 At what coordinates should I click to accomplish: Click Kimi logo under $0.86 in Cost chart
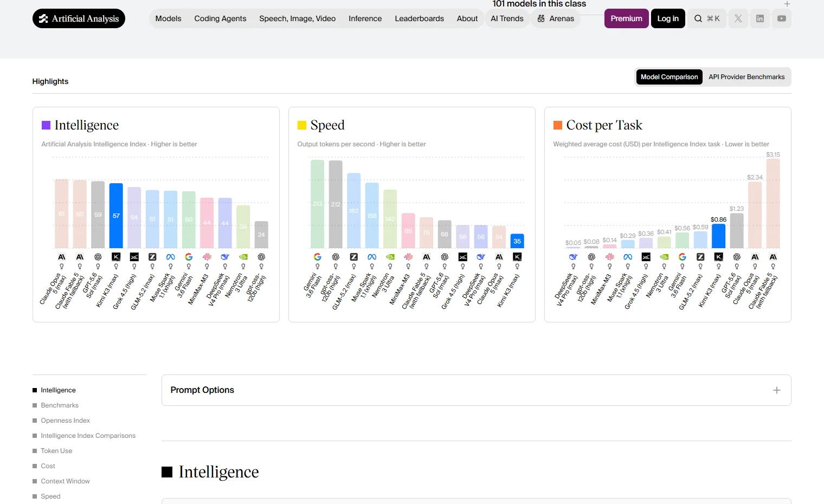(x=719, y=257)
